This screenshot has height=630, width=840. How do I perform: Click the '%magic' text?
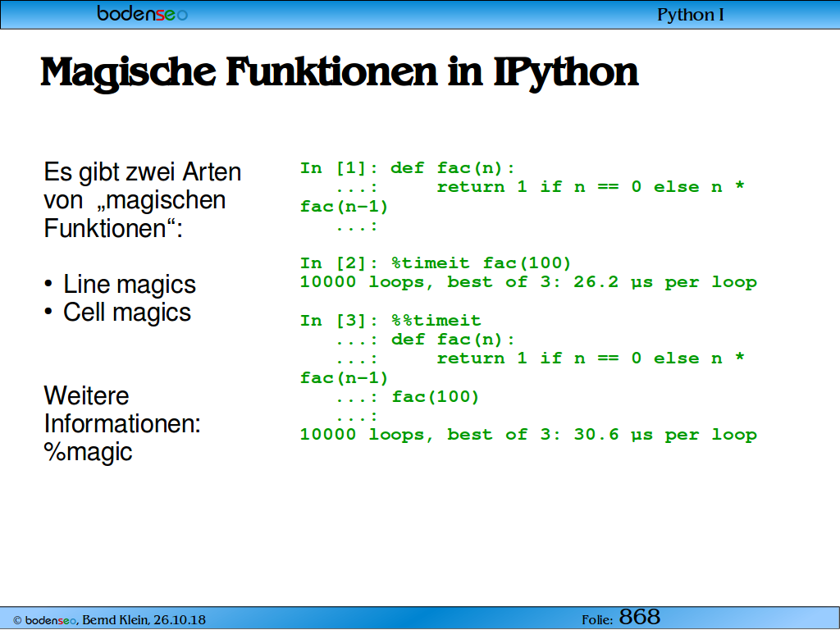pyautogui.click(x=88, y=452)
